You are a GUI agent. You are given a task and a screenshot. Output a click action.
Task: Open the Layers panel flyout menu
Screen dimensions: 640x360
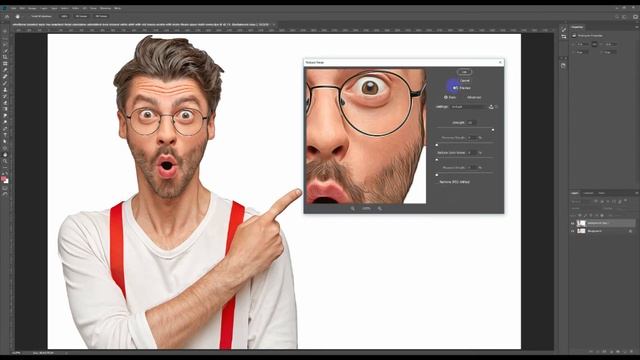tap(636, 193)
